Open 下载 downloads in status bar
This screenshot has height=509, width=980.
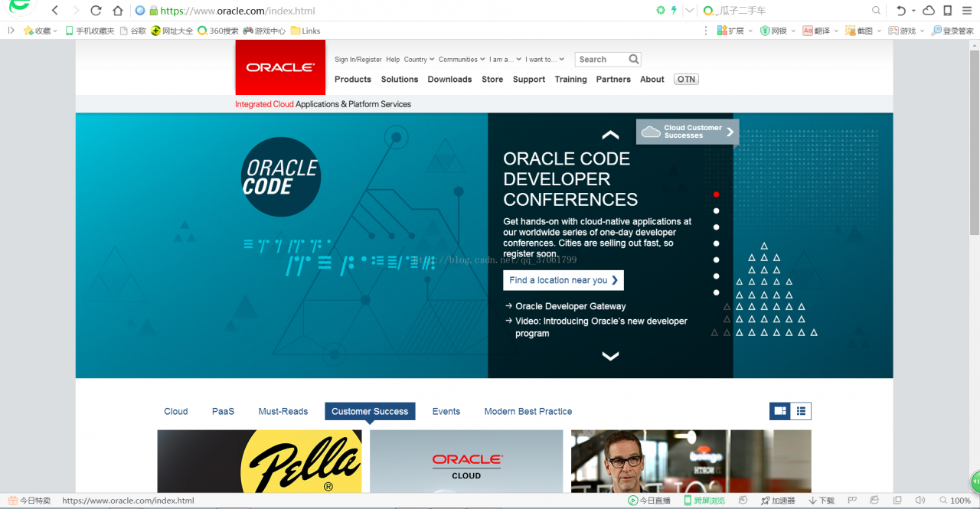pyautogui.click(x=821, y=501)
